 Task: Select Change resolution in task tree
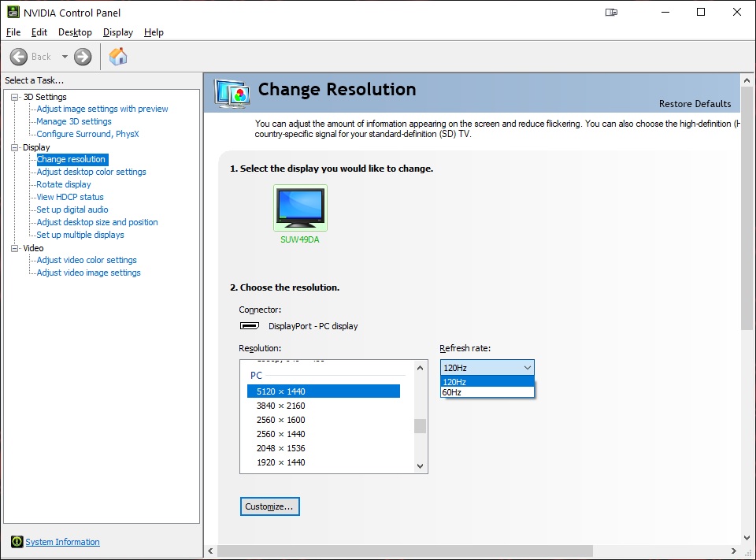(72, 159)
